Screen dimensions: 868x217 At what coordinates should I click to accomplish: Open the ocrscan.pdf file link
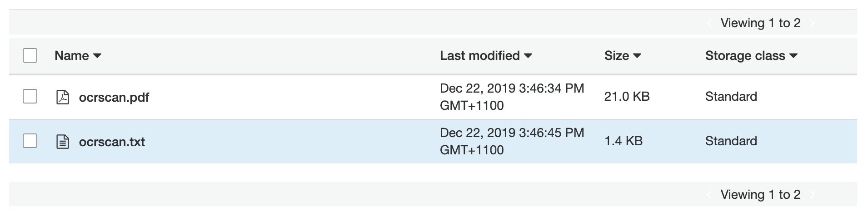(x=114, y=97)
